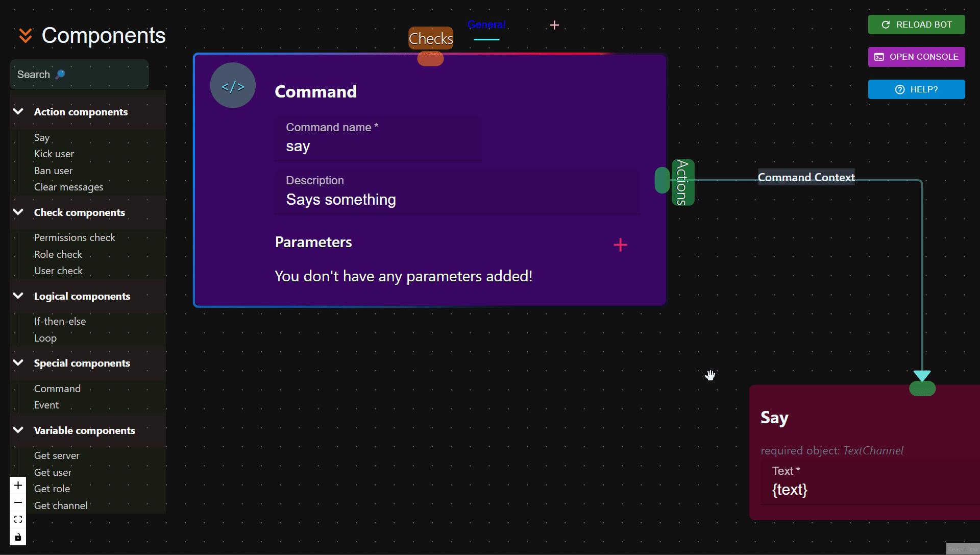Toggle canvas interactivity lock
Image resolution: width=980 pixels, height=555 pixels.
tap(18, 537)
